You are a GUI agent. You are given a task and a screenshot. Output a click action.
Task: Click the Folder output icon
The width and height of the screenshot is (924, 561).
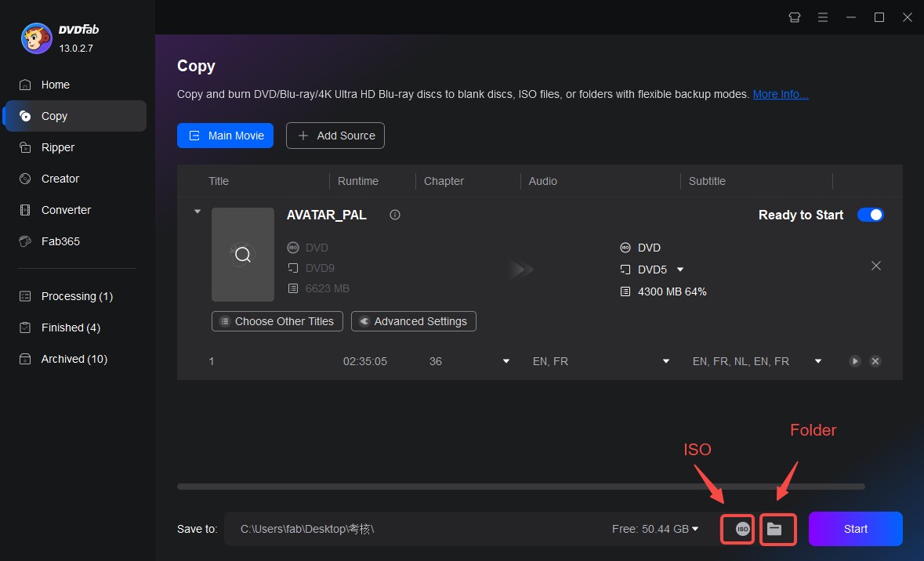click(774, 530)
